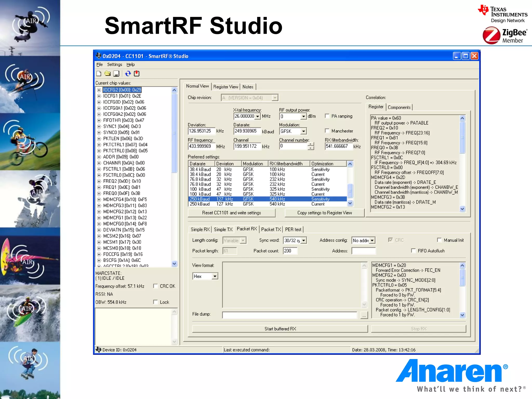Open the Help menu

(131, 64)
